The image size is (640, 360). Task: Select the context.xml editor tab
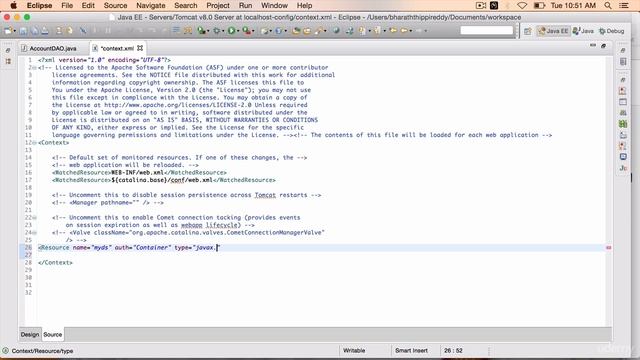pos(117,48)
